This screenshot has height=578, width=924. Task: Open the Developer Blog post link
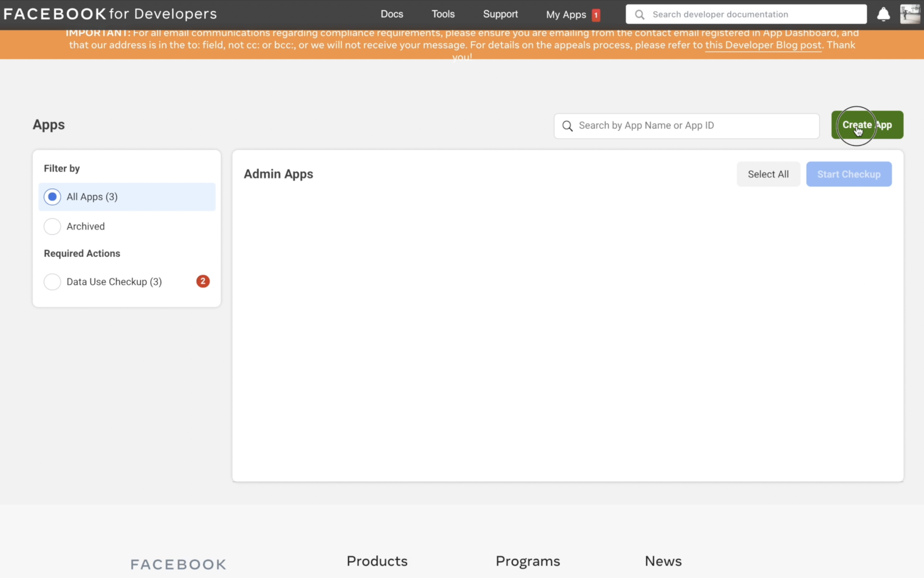click(763, 45)
